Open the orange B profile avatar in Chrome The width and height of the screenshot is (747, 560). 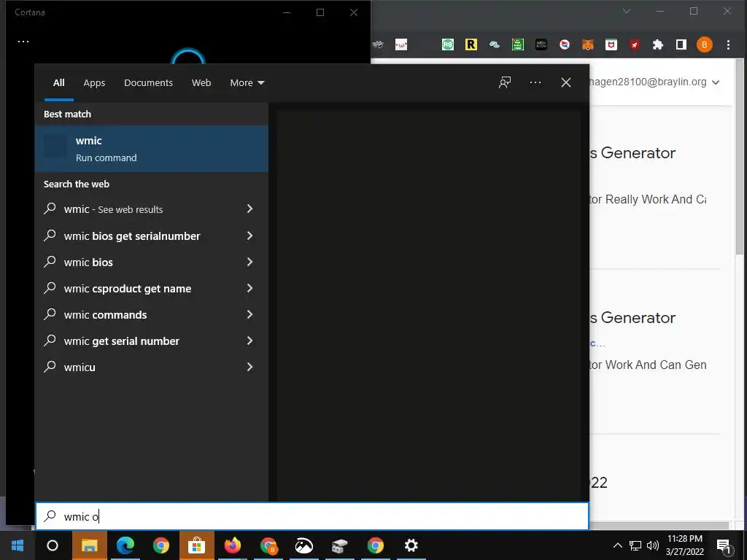click(x=705, y=44)
